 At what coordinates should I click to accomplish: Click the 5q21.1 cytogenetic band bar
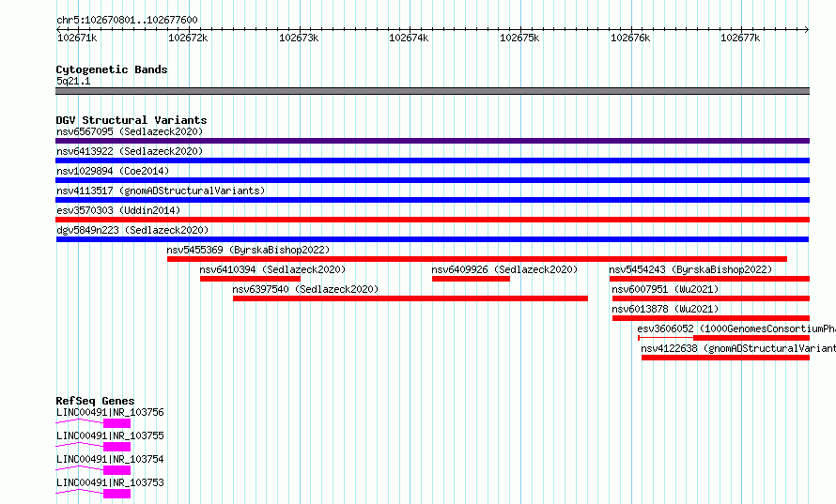pos(432,91)
